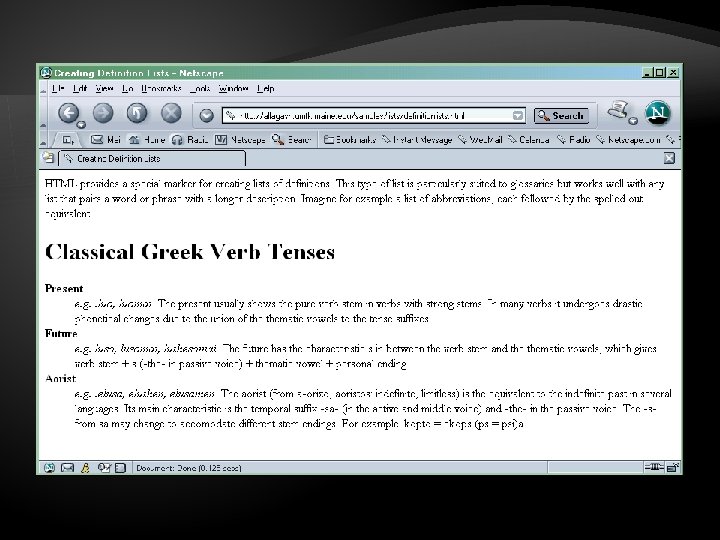Click the Radio bookmark link
720x540 pixels.
tap(574, 140)
